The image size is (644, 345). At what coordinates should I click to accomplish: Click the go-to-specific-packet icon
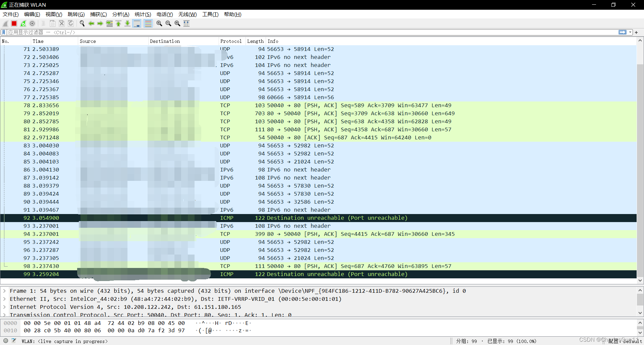tap(109, 23)
